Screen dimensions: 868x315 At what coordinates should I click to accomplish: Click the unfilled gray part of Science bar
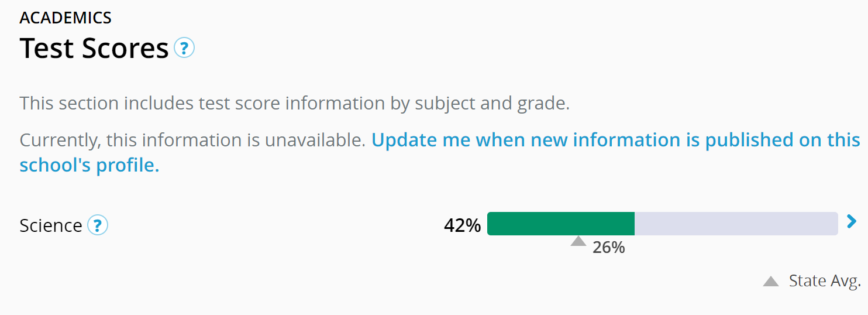pos(736,224)
